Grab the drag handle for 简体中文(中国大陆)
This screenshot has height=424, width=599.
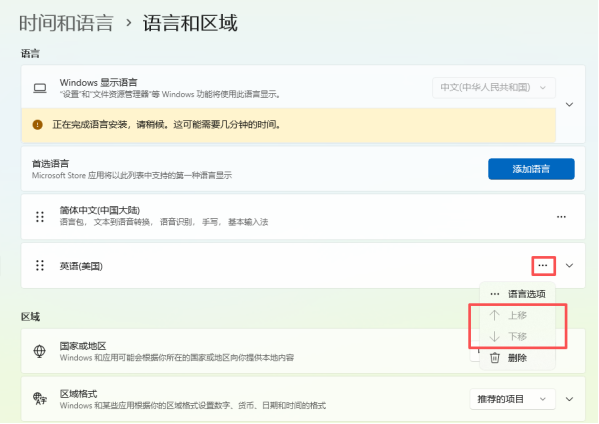tap(40, 217)
